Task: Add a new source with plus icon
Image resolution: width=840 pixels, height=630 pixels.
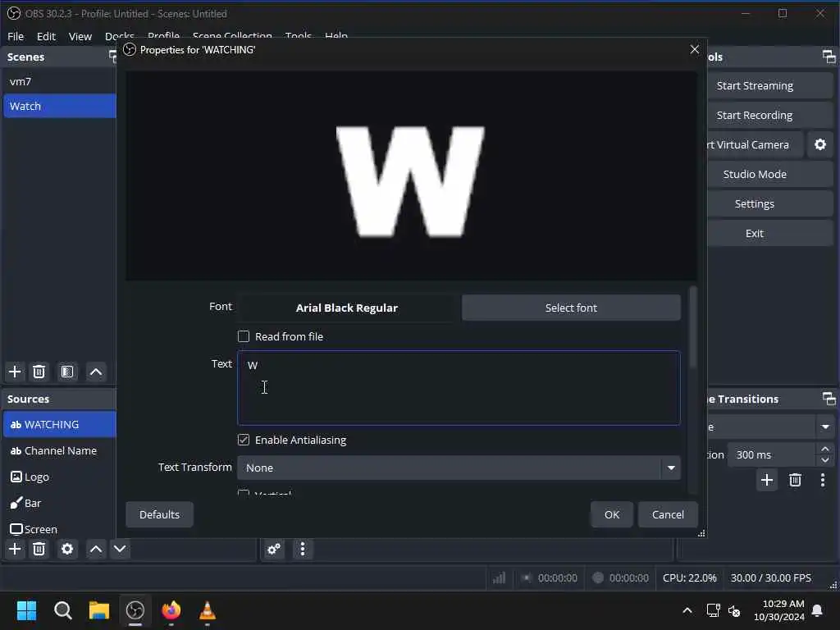Action: point(15,549)
